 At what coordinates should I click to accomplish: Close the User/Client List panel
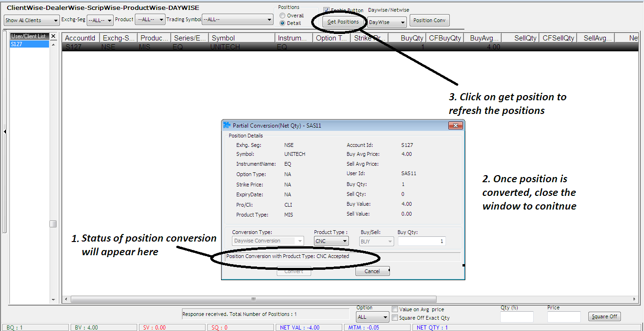[x=53, y=36]
